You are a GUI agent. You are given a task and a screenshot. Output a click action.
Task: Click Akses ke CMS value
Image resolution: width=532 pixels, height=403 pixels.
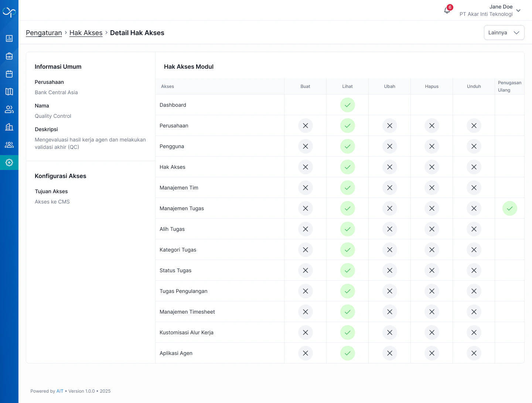pyautogui.click(x=52, y=202)
